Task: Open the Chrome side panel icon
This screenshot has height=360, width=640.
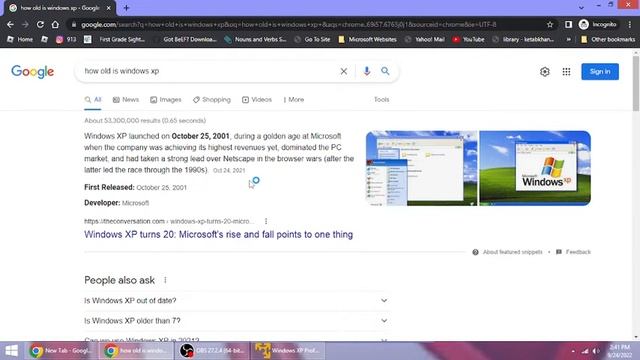Action: pyautogui.click(x=568, y=24)
